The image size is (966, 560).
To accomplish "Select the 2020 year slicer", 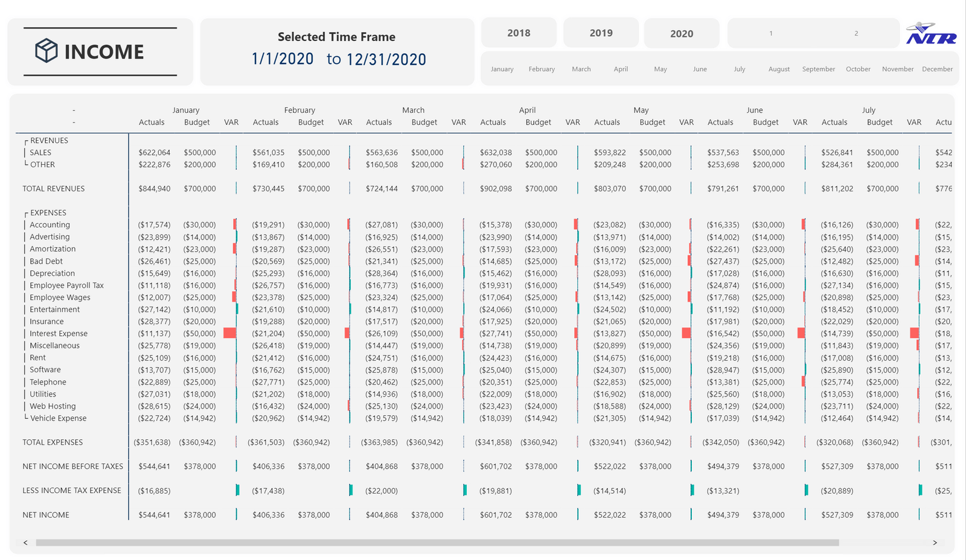I will coord(682,34).
